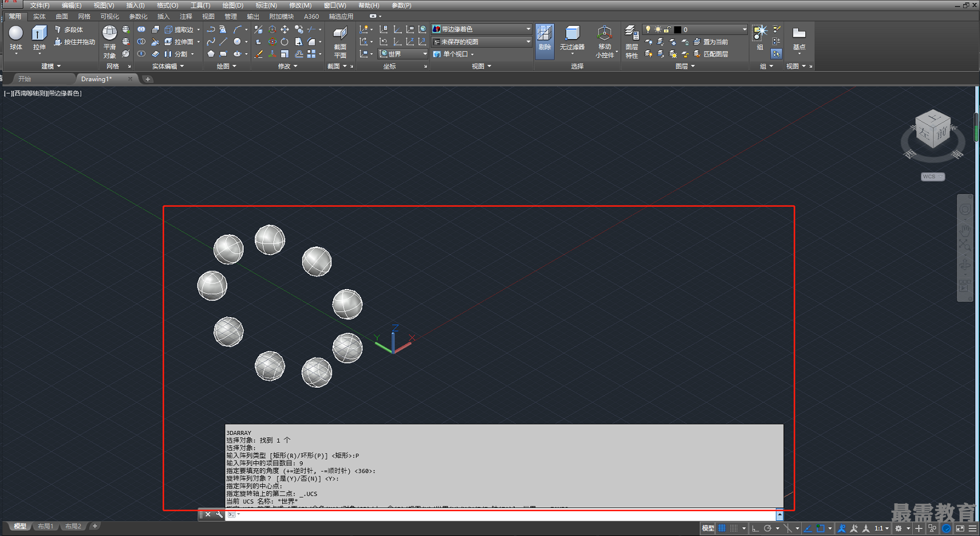Open the layer 0 dropdown list
Screen dimensions: 980x536
[695, 29]
